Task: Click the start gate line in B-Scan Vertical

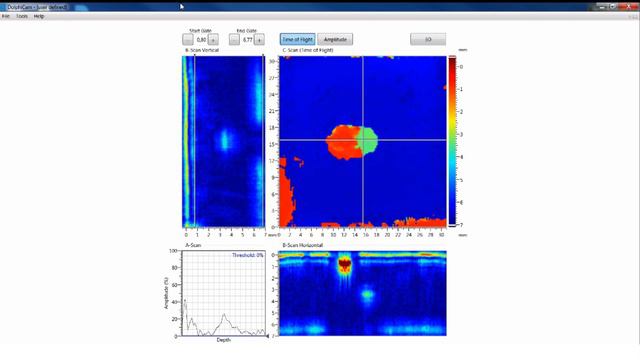Action: pyautogui.click(x=195, y=141)
